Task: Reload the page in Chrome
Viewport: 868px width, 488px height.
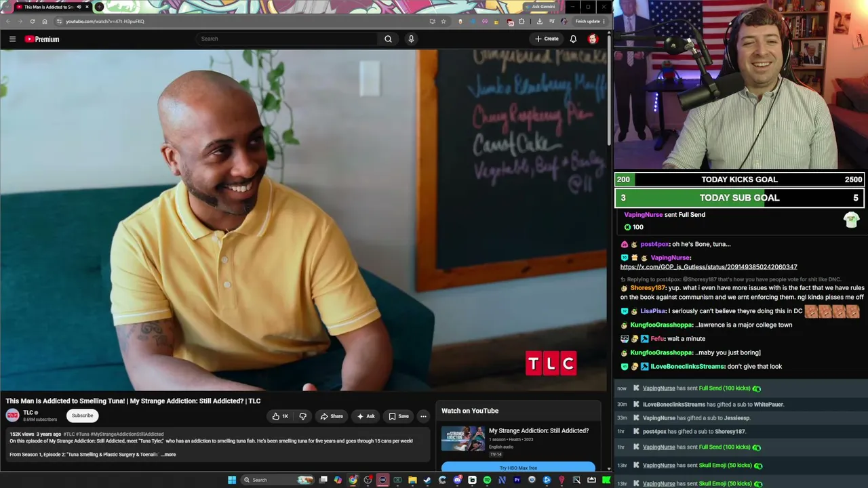Action: [32, 21]
